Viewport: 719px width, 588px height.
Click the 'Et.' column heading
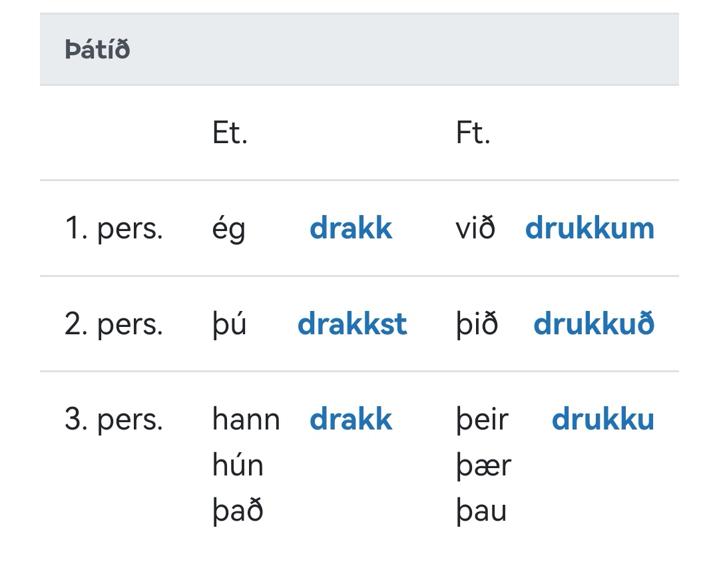tap(230, 133)
